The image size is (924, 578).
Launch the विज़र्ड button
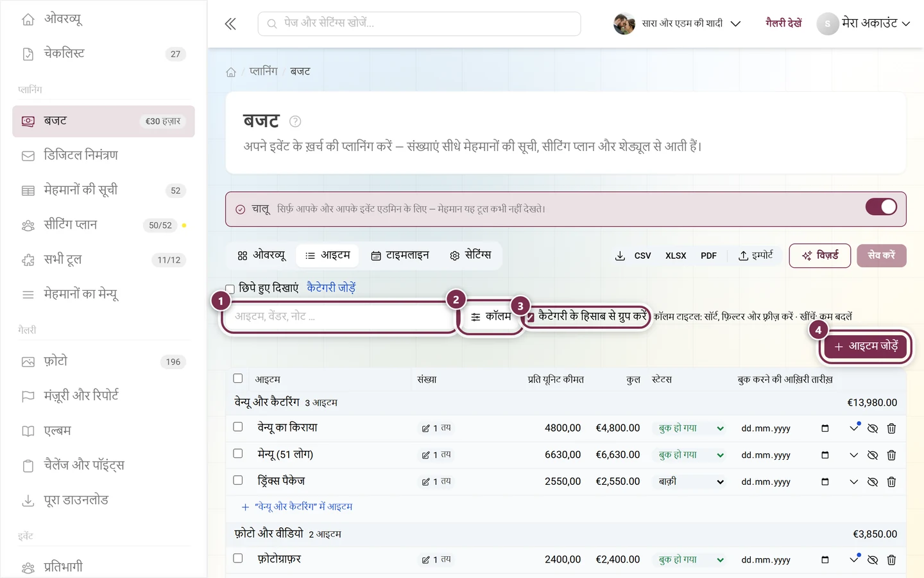pyautogui.click(x=820, y=256)
